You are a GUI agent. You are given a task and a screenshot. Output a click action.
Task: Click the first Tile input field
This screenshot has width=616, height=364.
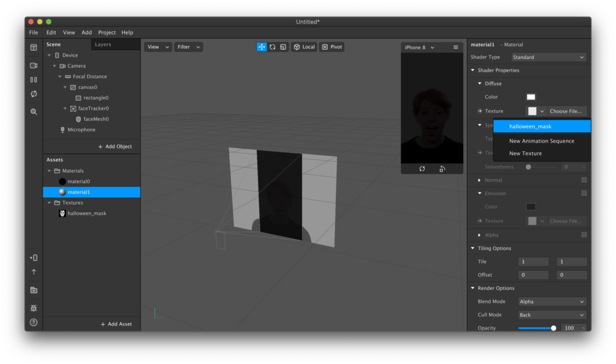pos(533,262)
